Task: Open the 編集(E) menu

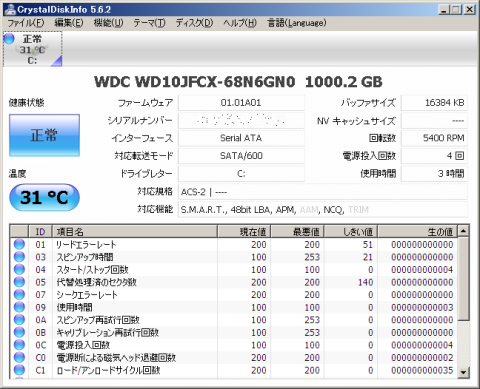Action: pyautogui.click(x=69, y=23)
